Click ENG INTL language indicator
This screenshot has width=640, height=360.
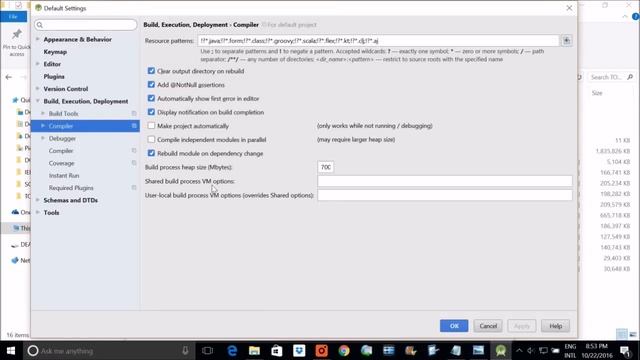click(x=570, y=351)
